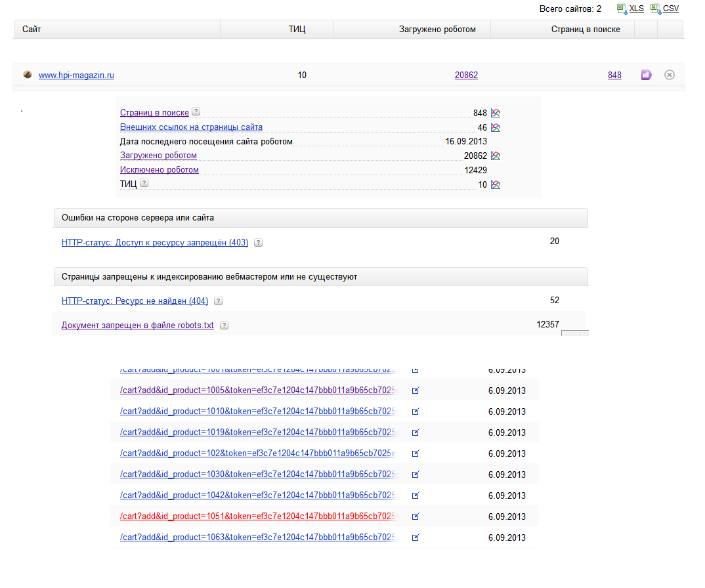Open chart icon beside external links count 46
Viewport: 705px width, 588px height.
tap(496, 127)
